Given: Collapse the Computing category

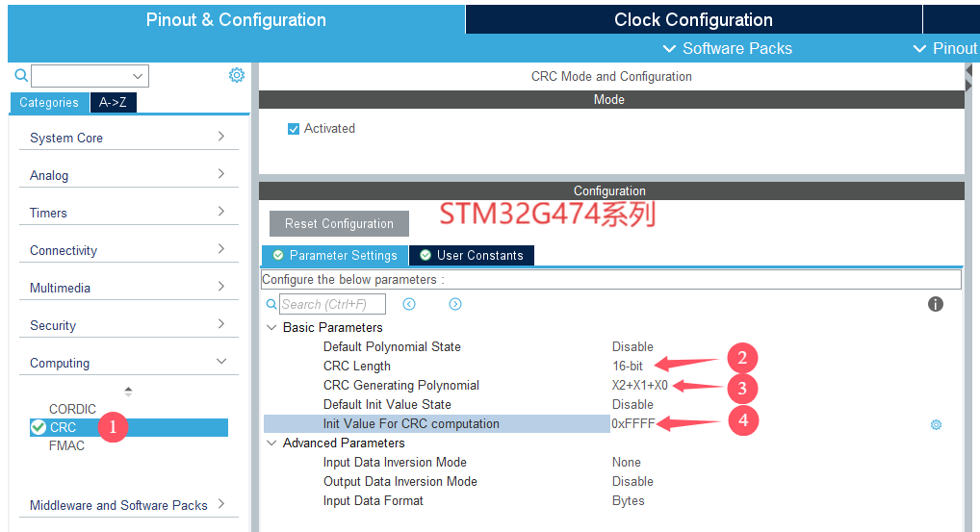Looking at the screenshot, I should click(x=128, y=363).
